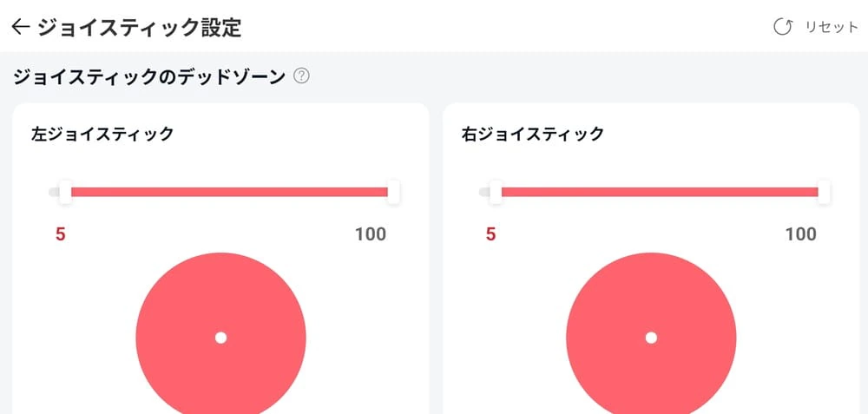Click the left joystick slider's lower handle
Screen dimensions: 868x414
(x=65, y=192)
